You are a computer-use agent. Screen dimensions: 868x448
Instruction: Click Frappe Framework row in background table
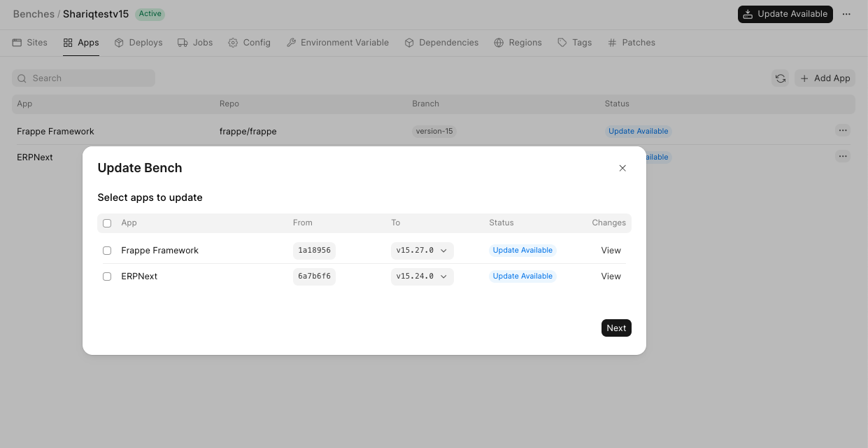(434, 131)
